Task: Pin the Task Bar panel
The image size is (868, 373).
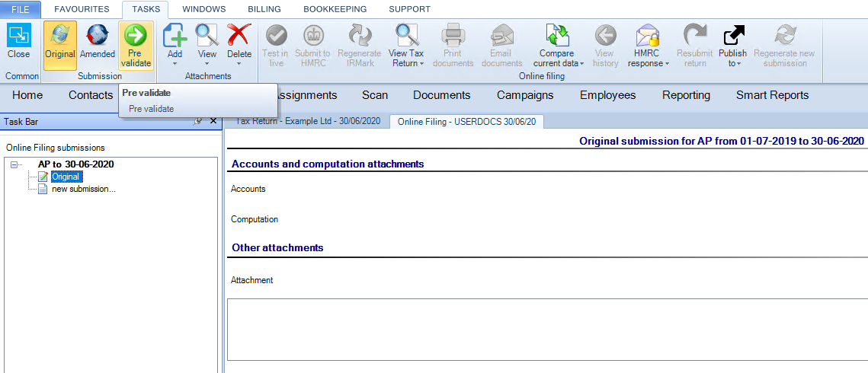Action: tap(197, 122)
